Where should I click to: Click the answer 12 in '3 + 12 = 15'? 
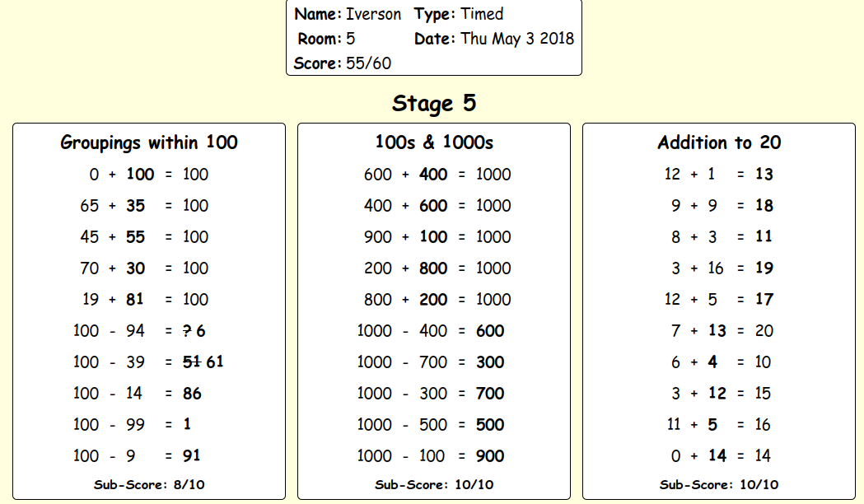(717, 394)
